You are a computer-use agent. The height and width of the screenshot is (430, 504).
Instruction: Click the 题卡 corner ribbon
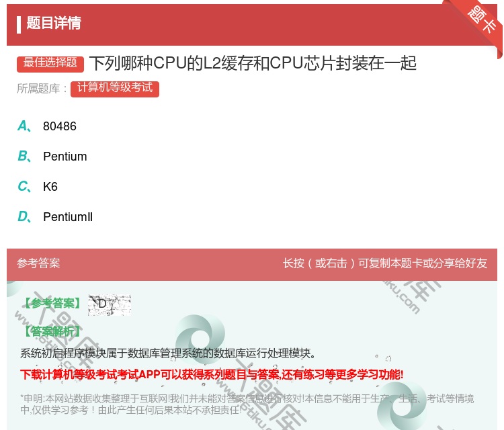tap(480, 21)
